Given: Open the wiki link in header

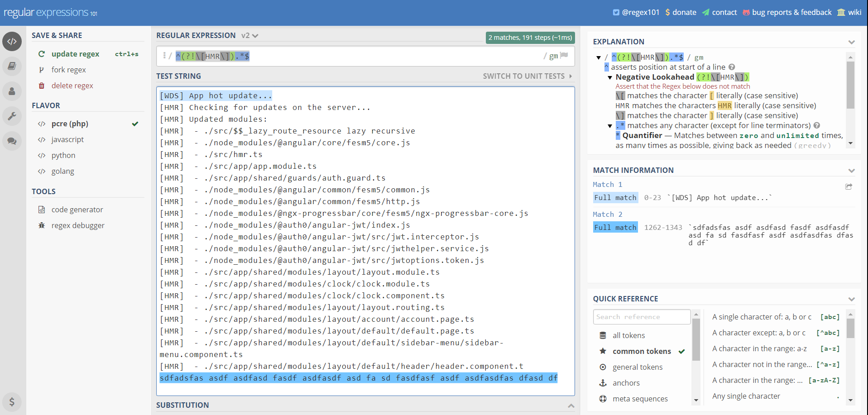Looking at the screenshot, I should click(x=854, y=12).
